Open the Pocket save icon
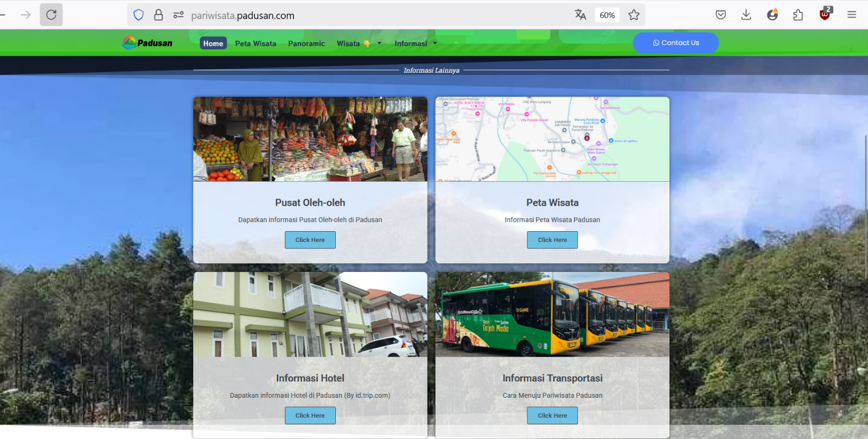This screenshot has width=868, height=439. pyautogui.click(x=720, y=15)
